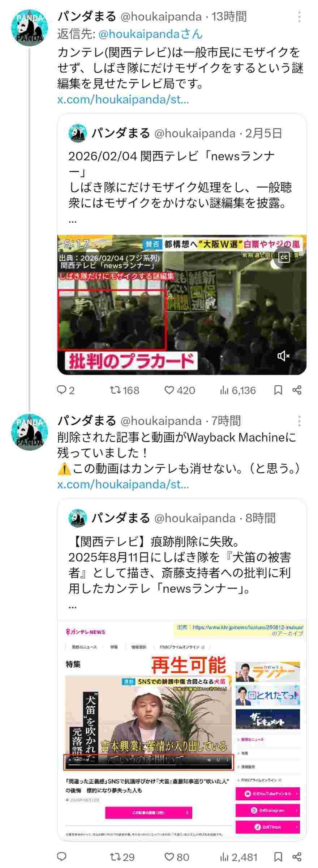Open x.com link under Wayback Machine tweet
This screenshot has width=318, height=868.
[123, 484]
